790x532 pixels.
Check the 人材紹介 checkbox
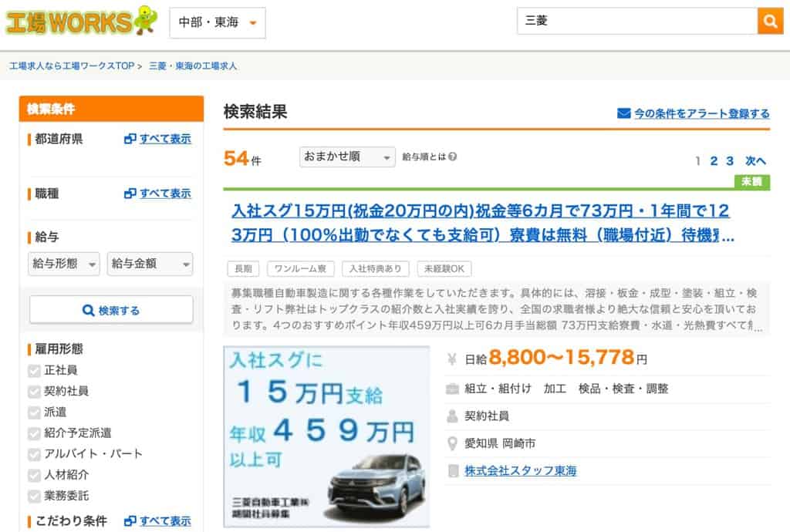click(34, 475)
